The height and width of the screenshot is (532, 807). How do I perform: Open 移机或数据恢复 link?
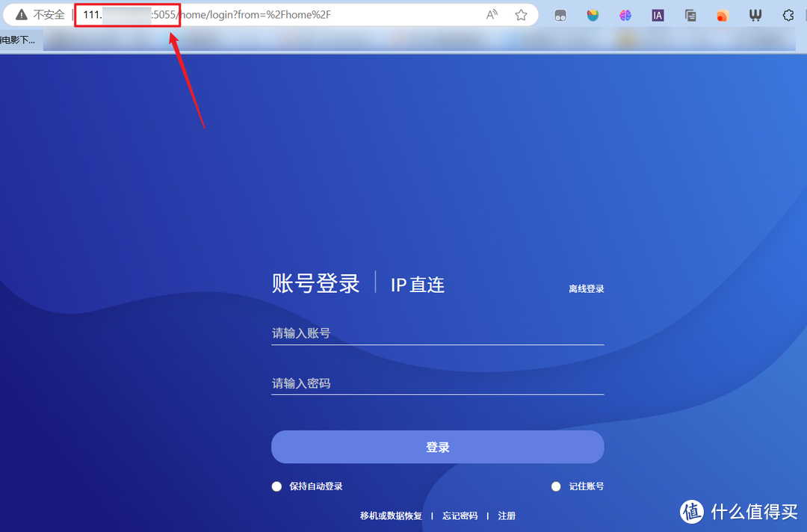(390, 516)
